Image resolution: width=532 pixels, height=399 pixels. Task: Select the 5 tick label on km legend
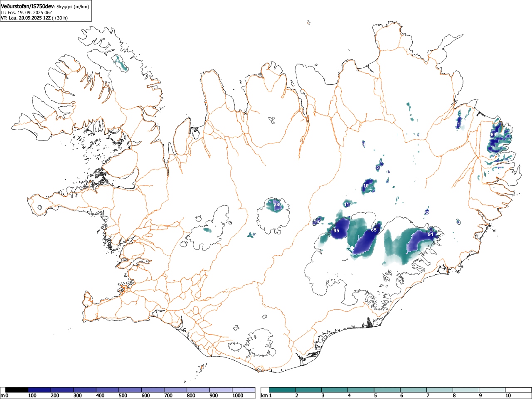[375, 396]
